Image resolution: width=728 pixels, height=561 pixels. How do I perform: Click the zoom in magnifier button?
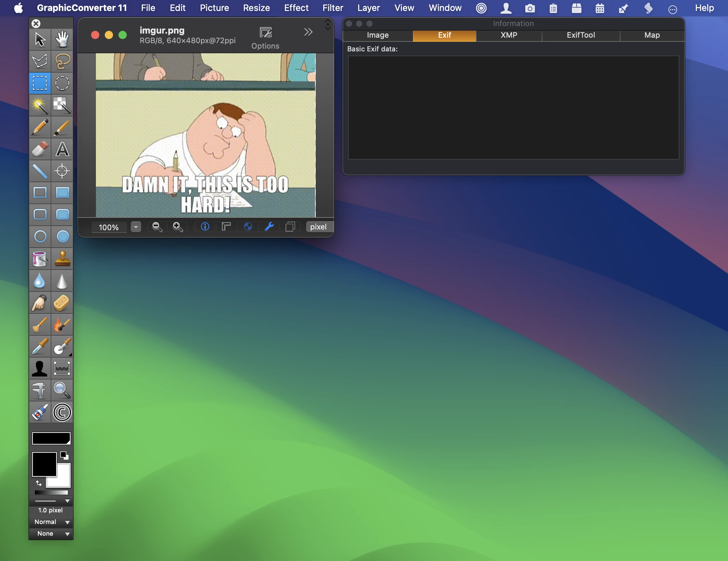178,227
